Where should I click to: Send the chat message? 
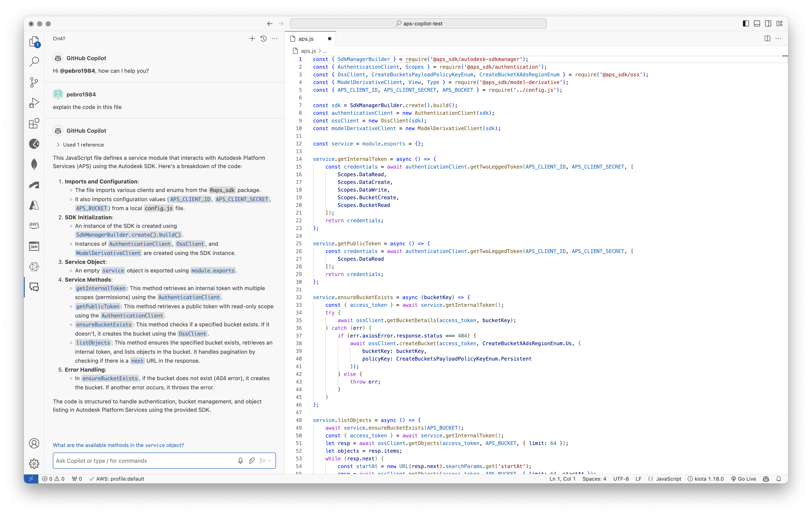click(x=262, y=461)
